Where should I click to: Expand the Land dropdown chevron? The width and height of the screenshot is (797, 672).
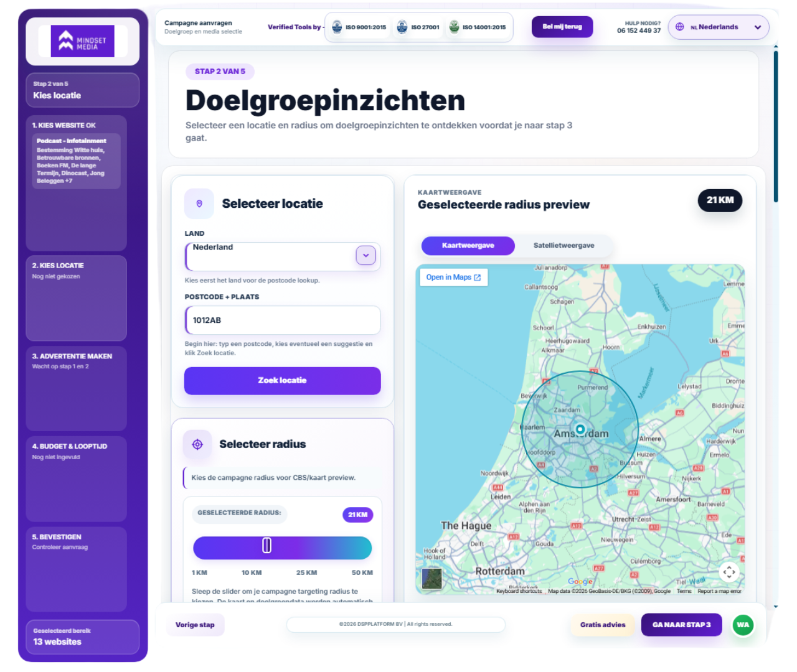tap(366, 255)
